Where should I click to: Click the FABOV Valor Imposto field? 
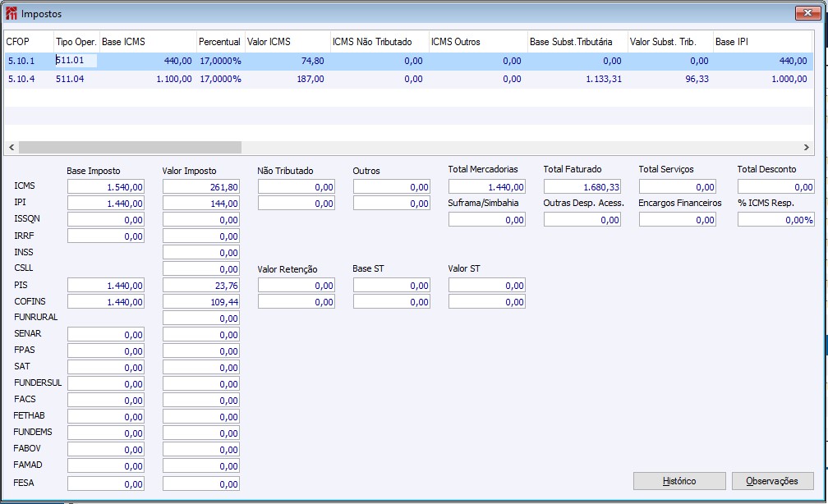click(201, 449)
